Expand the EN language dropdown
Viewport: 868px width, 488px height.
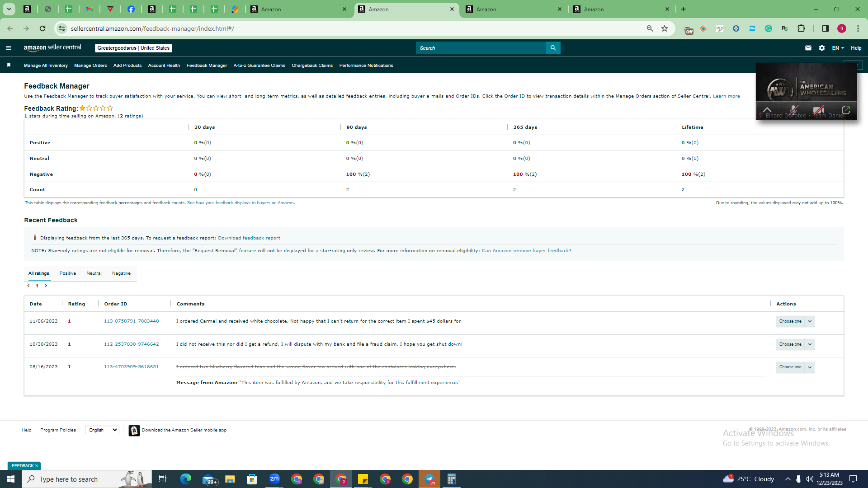coord(838,48)
